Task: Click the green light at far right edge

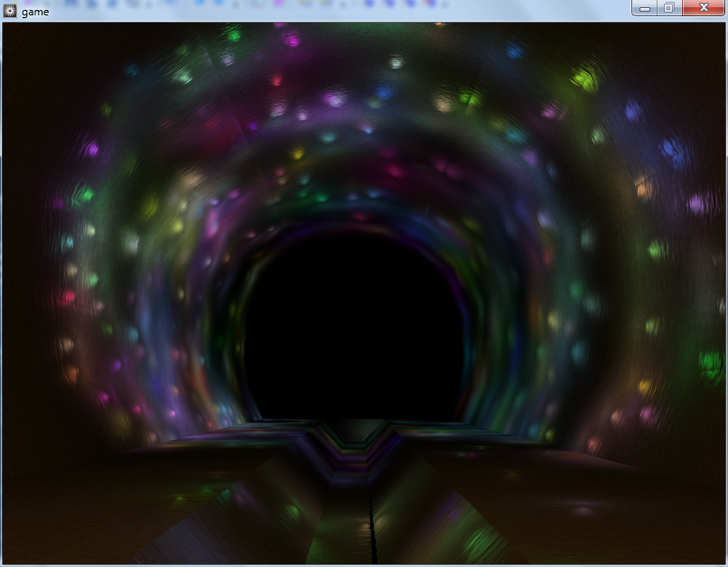Action: click(x=711, y=364)
